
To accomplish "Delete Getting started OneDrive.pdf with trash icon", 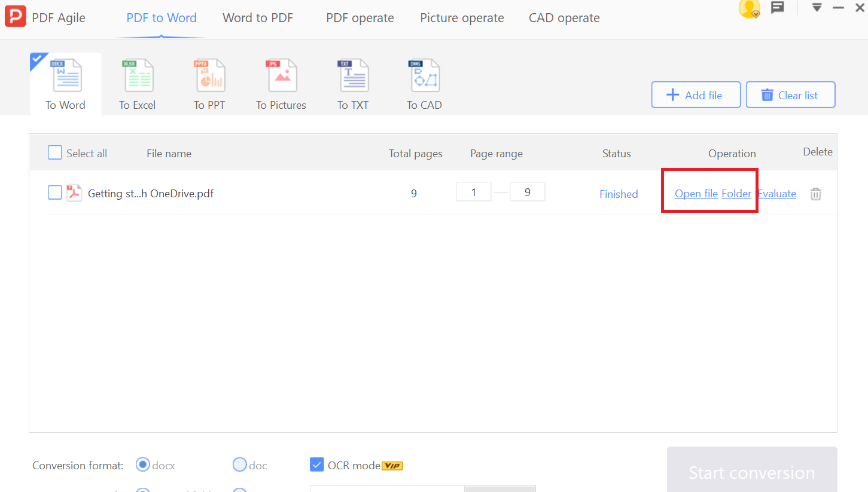I will click(x=815, y=194).
